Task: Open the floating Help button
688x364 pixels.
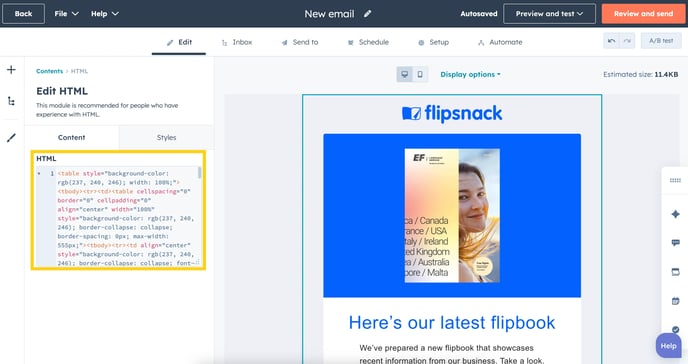Action: tap(668, 346)
